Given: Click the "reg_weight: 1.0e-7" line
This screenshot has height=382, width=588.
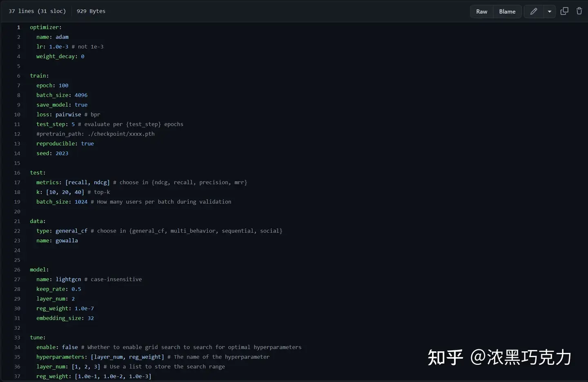Looking at the screenshot, I should pos(65,308).
